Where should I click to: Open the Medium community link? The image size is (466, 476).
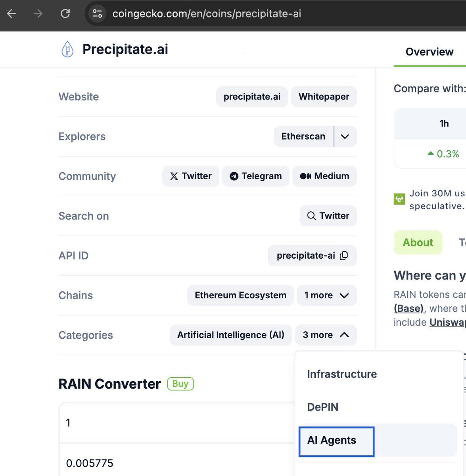point(324,176)
